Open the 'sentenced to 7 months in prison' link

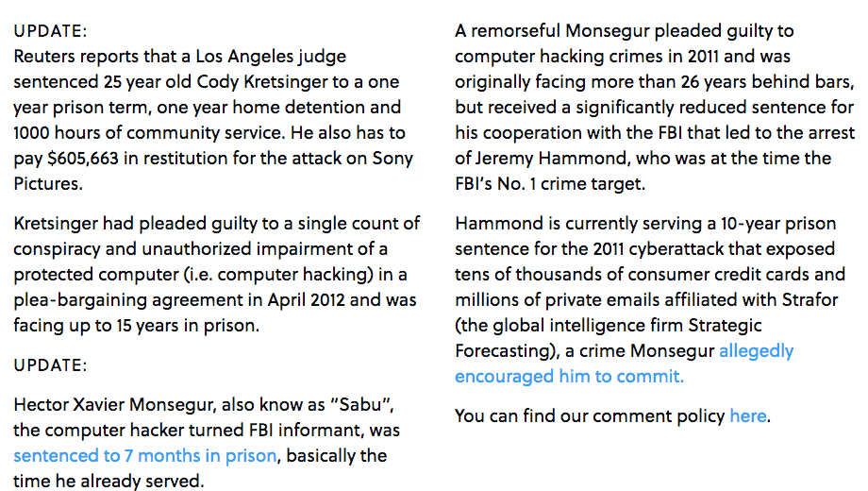pos(145,455)
